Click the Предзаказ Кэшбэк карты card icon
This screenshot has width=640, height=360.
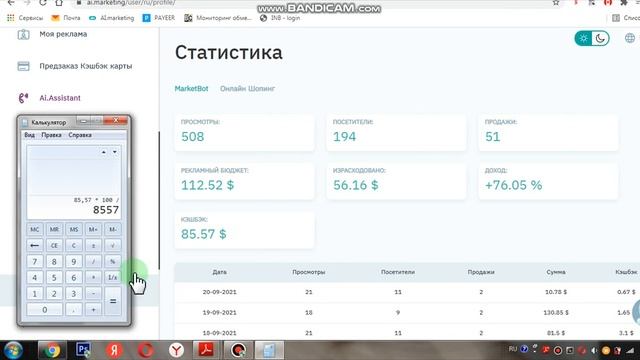click(x=23, y=66)
